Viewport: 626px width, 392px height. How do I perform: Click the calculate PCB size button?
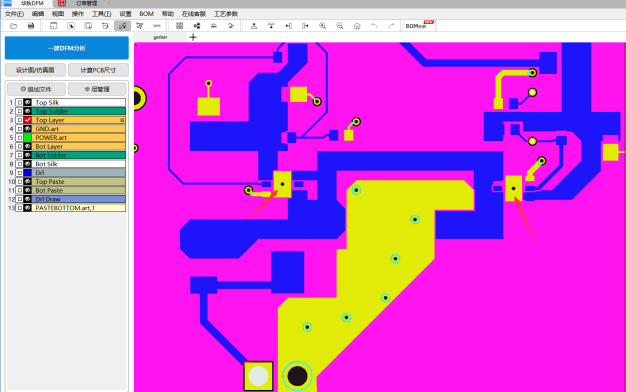(x=98, y=70)
